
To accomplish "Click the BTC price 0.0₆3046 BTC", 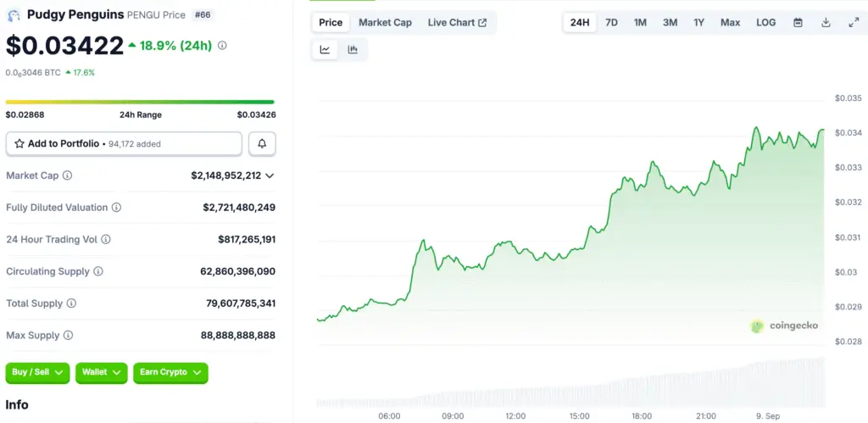I will 33,73.
